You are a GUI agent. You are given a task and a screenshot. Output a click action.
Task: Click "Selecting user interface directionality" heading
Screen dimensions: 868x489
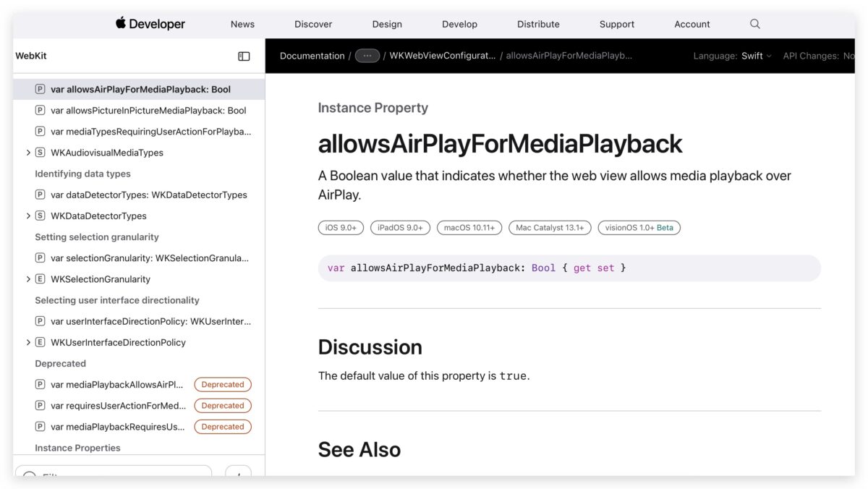point(117,300)
